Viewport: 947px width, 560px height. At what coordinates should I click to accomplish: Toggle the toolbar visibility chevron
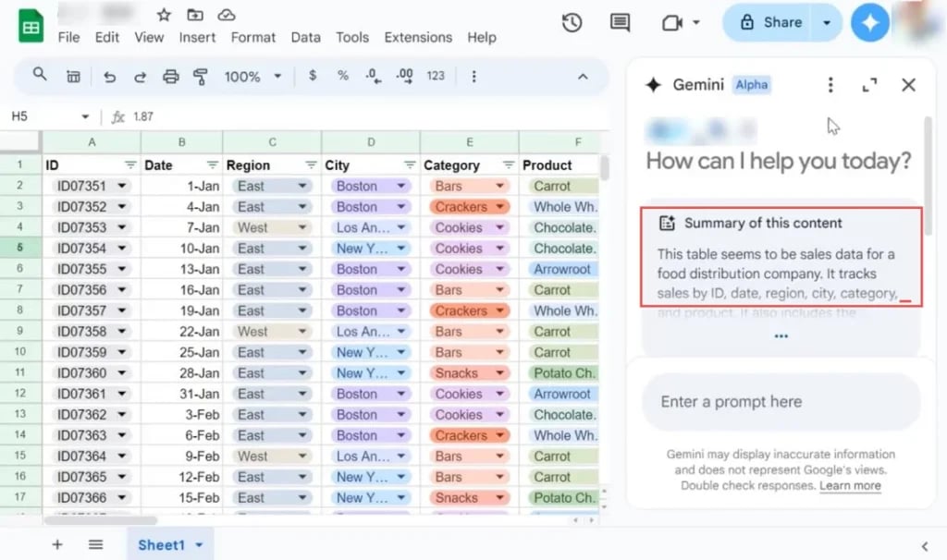point(583,77)
